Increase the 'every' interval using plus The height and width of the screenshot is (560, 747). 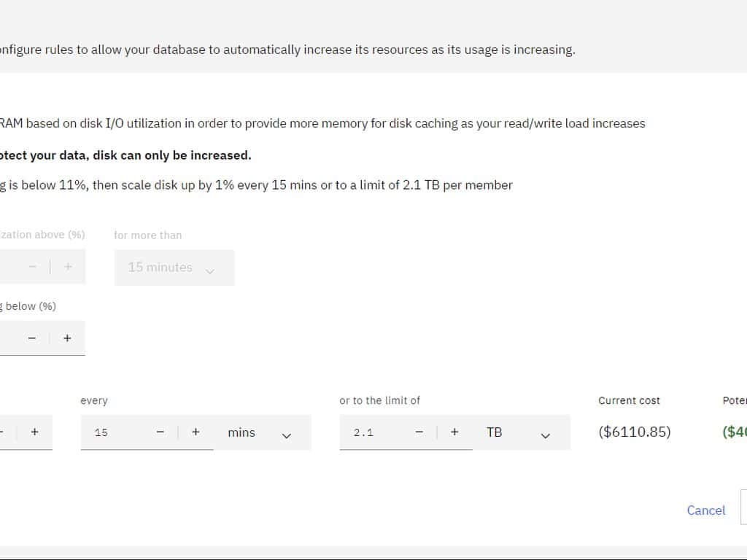click(x=196, y=432)
